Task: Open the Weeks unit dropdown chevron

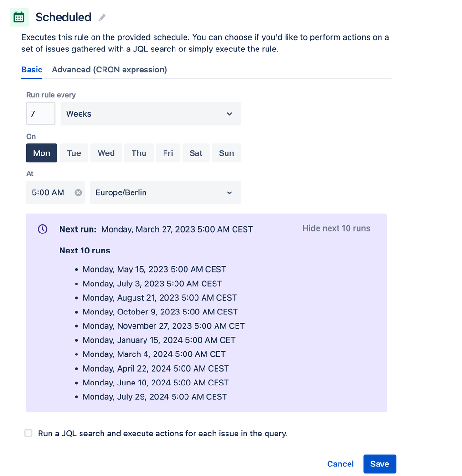Action: [x=229, y=114]
